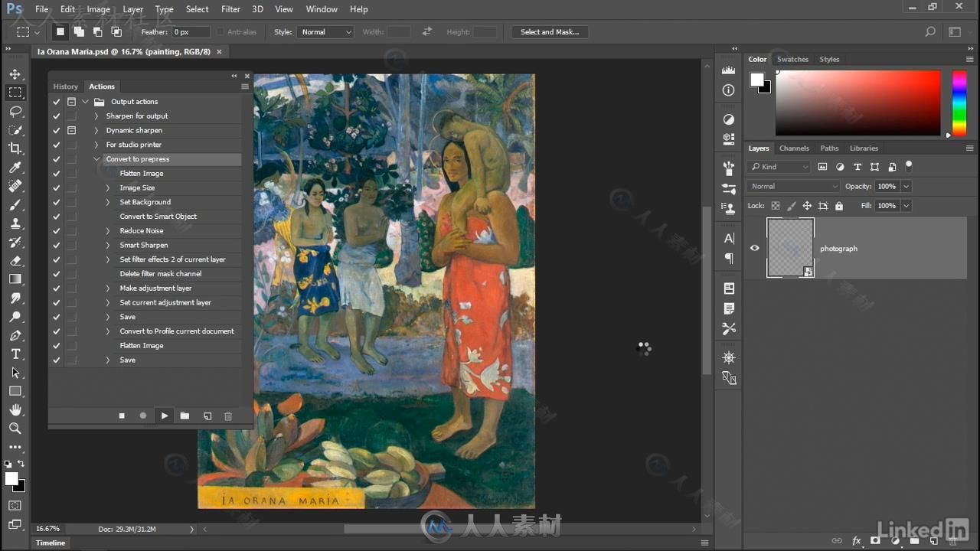Select the Clone Stamp tool
Viewport: 980px width, 551px height.
click(x=15, y=223)
